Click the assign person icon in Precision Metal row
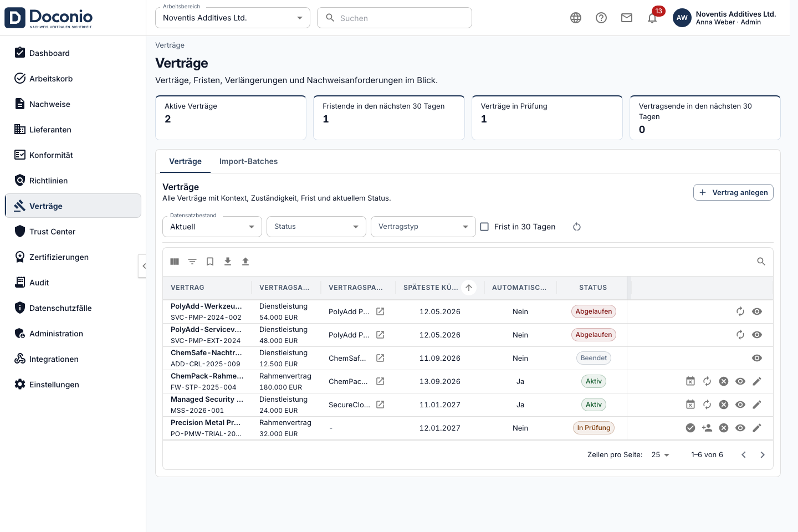The image size is (798, 532). [x=707, y=428]
